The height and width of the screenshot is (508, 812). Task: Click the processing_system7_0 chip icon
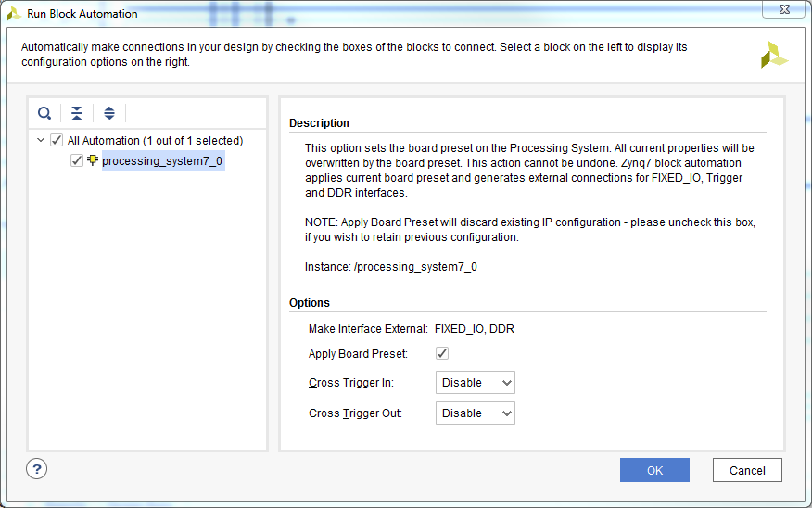[x=93, y=160]
